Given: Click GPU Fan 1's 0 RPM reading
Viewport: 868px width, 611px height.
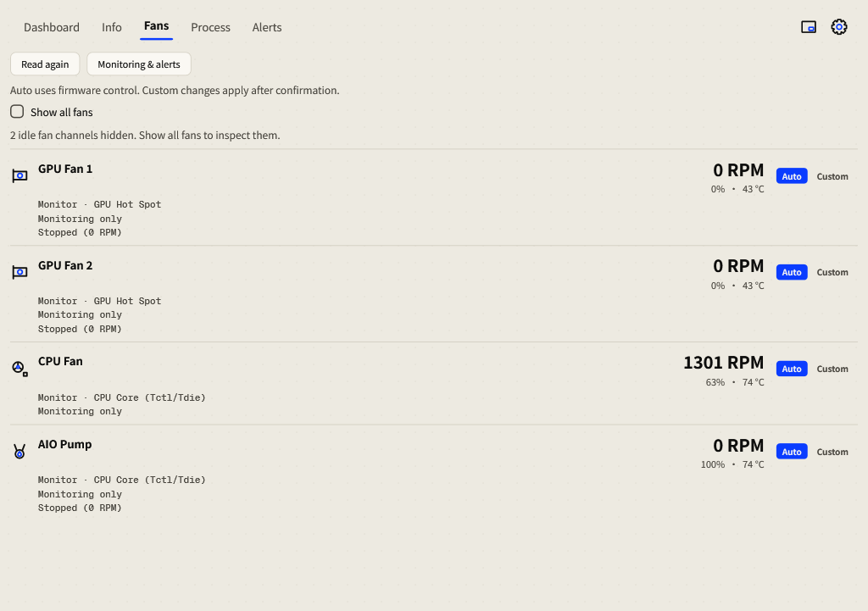Looking at the screenshot, I should point(738,169).
